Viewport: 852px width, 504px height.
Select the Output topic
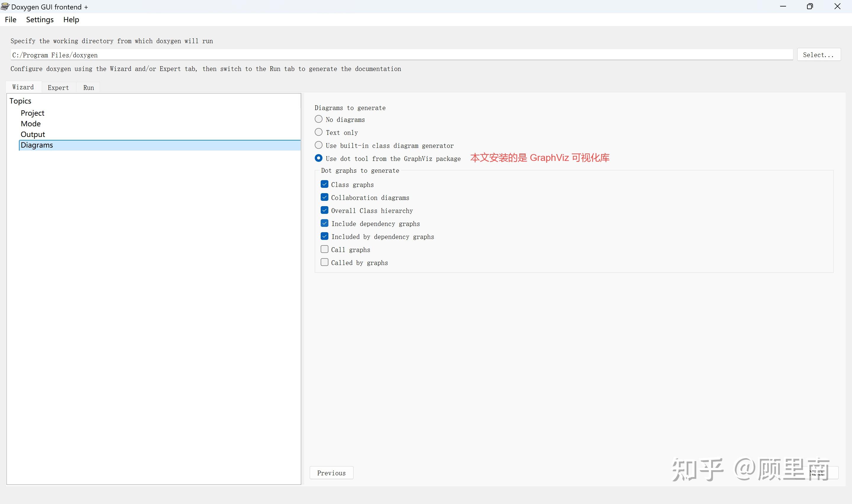tap(33, 135)
